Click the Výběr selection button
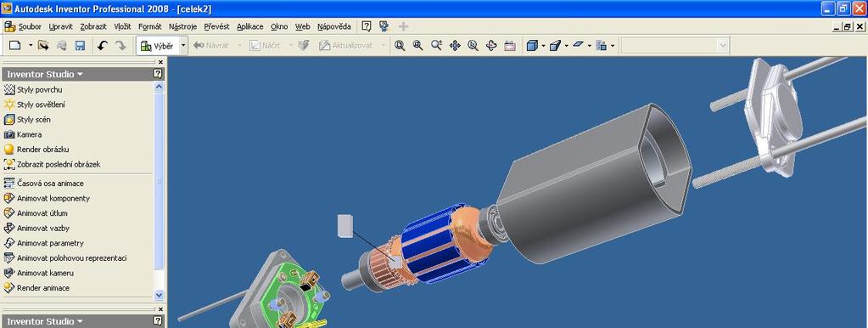868x328 pixels. [158, 46]
